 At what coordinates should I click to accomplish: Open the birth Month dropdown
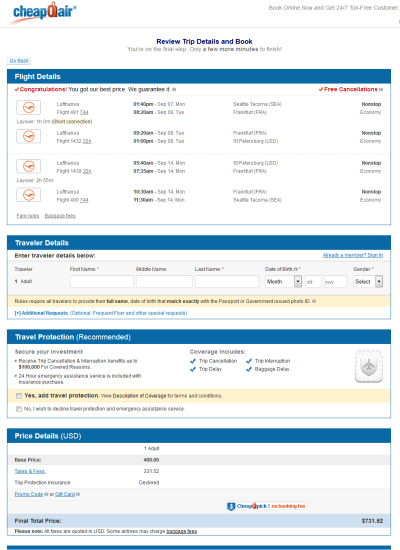click(284, 282)
